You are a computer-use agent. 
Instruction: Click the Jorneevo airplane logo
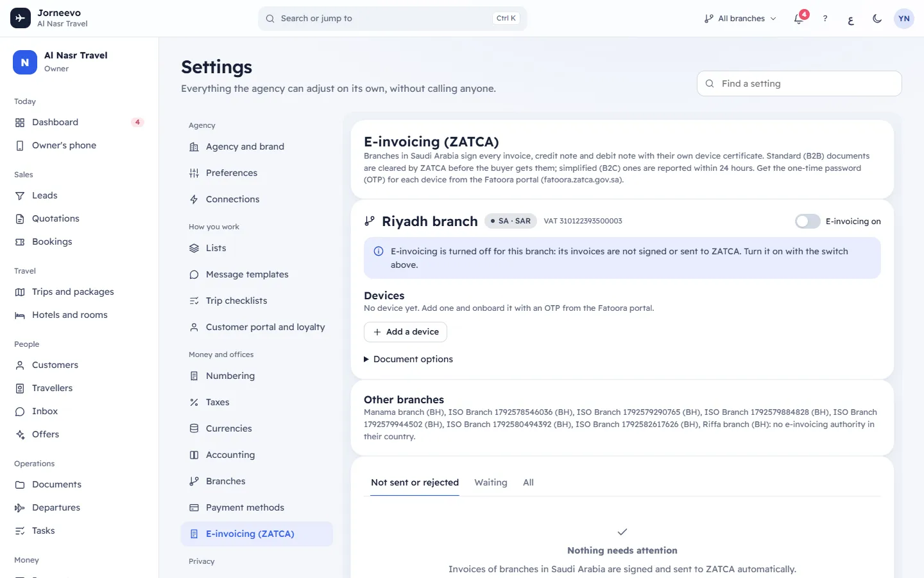[21, 18]
